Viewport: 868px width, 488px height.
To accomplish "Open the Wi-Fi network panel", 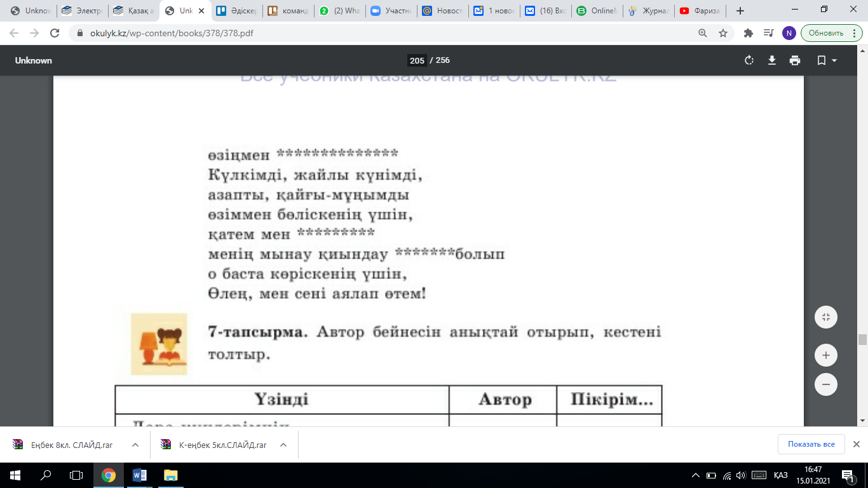I will 727,475.
